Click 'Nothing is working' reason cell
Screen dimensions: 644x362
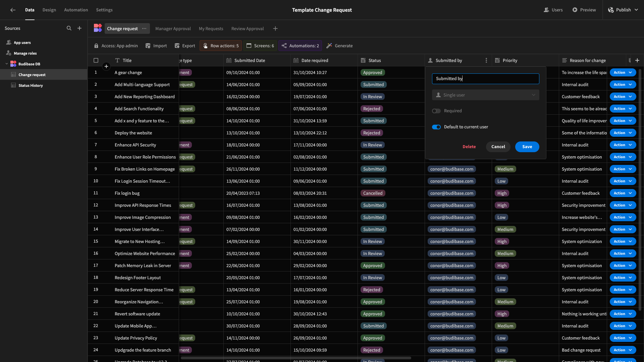[583, 314]
